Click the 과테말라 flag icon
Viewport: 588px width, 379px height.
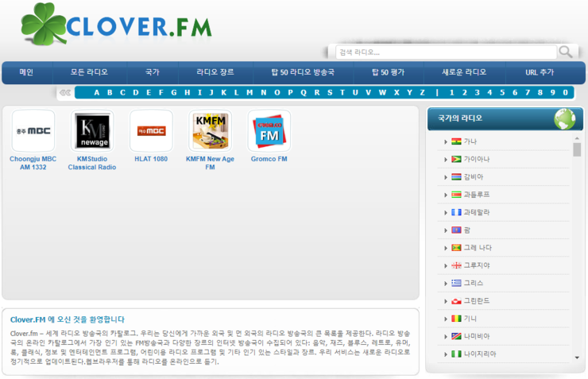tap(456, 212)
